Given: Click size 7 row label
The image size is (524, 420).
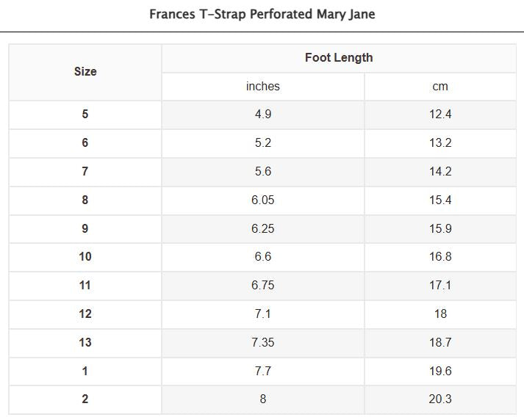Looking at the screenshot, I should point(85,172).
